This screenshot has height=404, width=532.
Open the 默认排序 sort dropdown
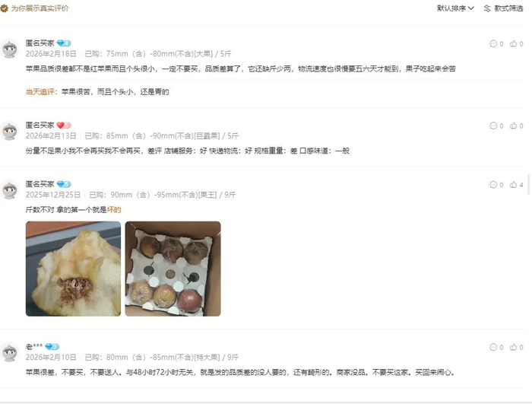pyautogui.click(x=455, y=8)
